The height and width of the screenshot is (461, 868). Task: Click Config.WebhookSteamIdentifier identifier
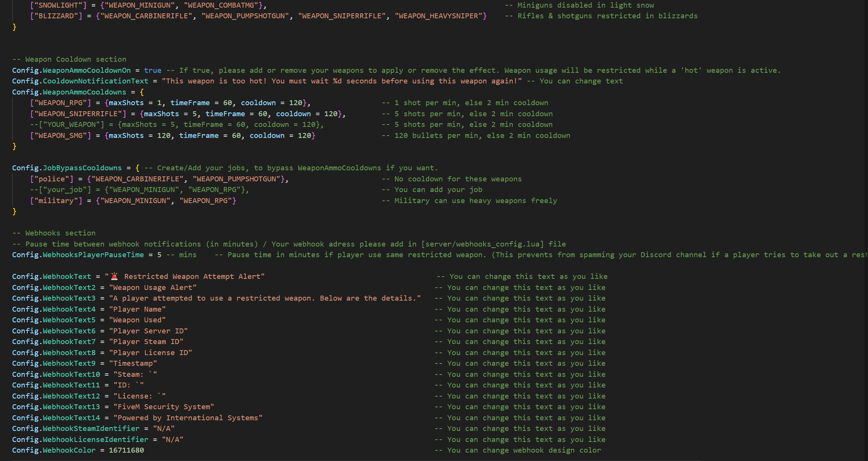[76, 429]
